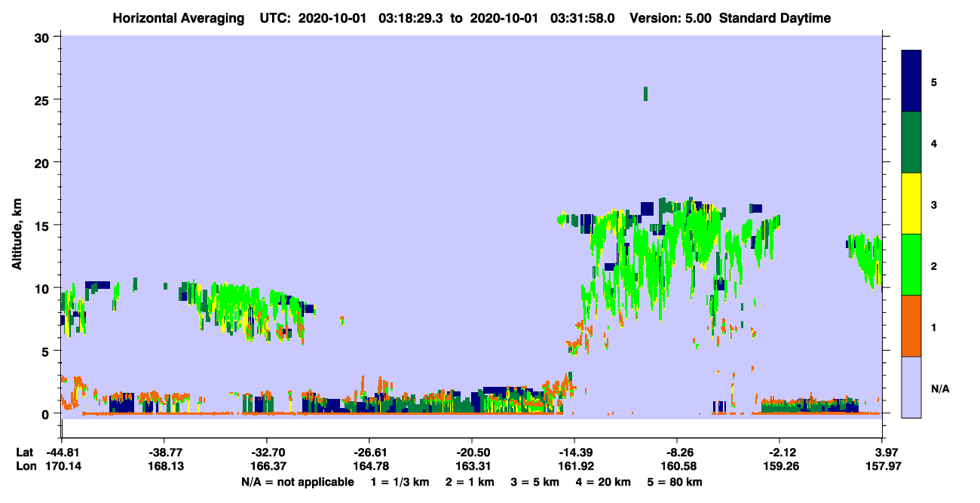The width and height of the screenshot is (980, 503).
Task: Click the 'Lon' row label
Action: tap(25, 466)
